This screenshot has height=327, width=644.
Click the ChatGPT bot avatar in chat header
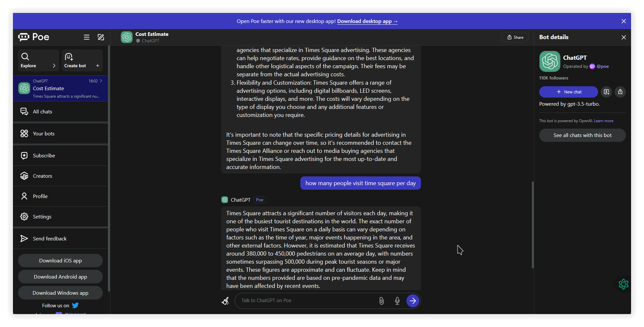[x=127, y=37]
